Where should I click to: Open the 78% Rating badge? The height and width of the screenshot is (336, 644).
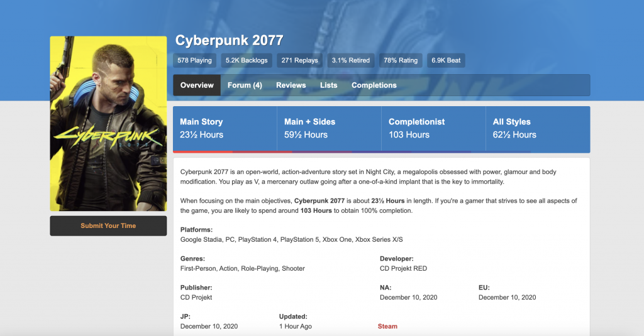pos(400,60)
